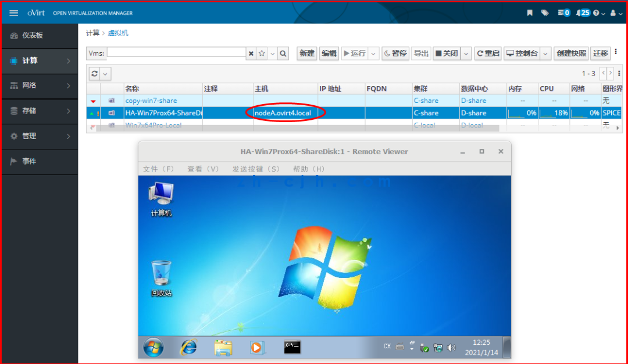Open the 运行 run options dropdown arrow
Image resolution: width=628 pixels, height=364 pixels.
coord(373,53)
